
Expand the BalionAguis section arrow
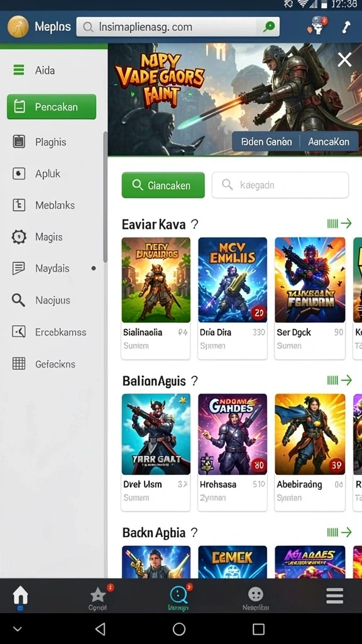[339, 380]
